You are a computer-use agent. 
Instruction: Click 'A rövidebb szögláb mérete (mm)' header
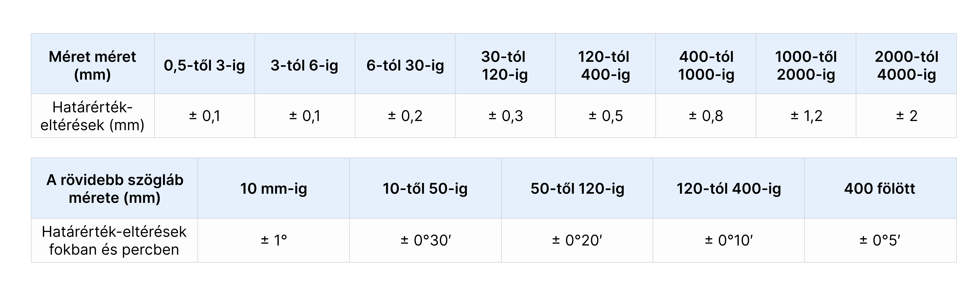pos(115,188)
